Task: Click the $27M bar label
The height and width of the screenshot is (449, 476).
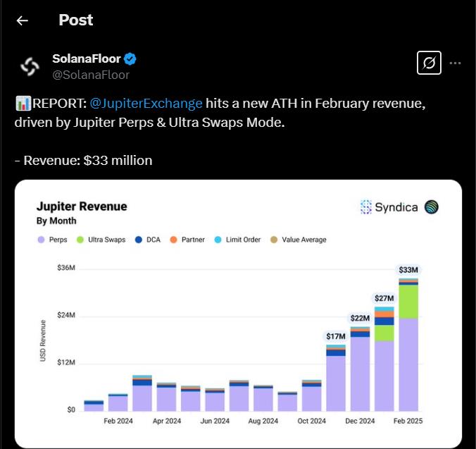Action: point(384,298)
